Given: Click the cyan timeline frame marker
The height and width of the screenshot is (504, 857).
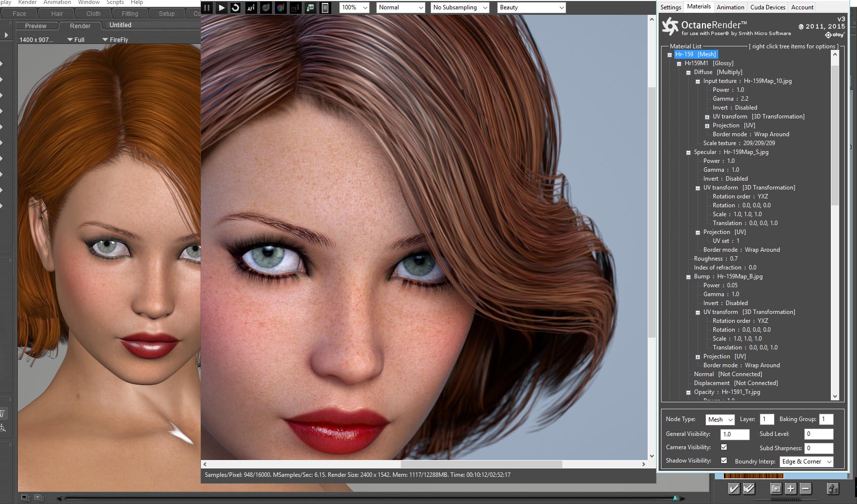Looking at the screenshot, I should coord(675,499).
